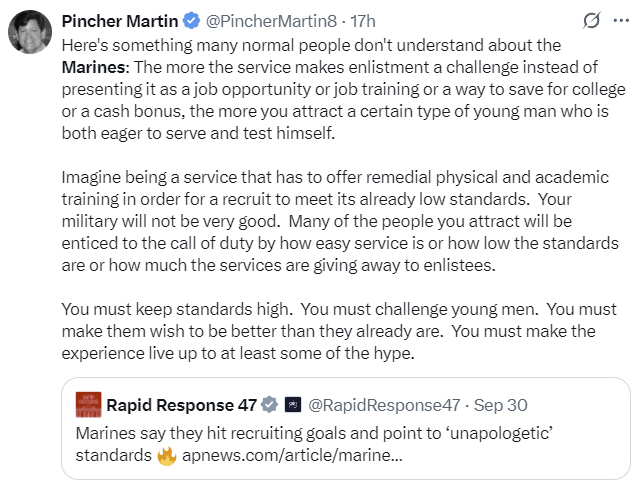Screen dimensions: 644x486
Task: Open the @RapidResponse47 handle link
Action: (x=385, y=405)
